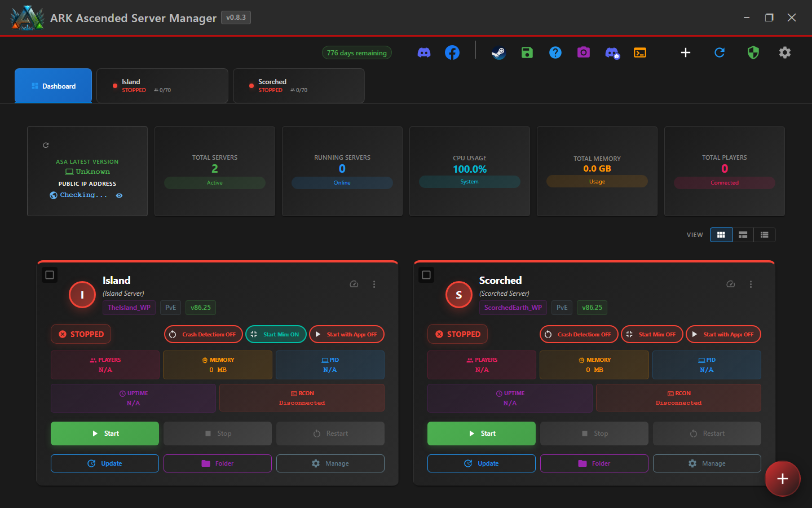Manage the Island server
Image resolution: width=812 pixels, height=508 pixels.
coord(330,463)
